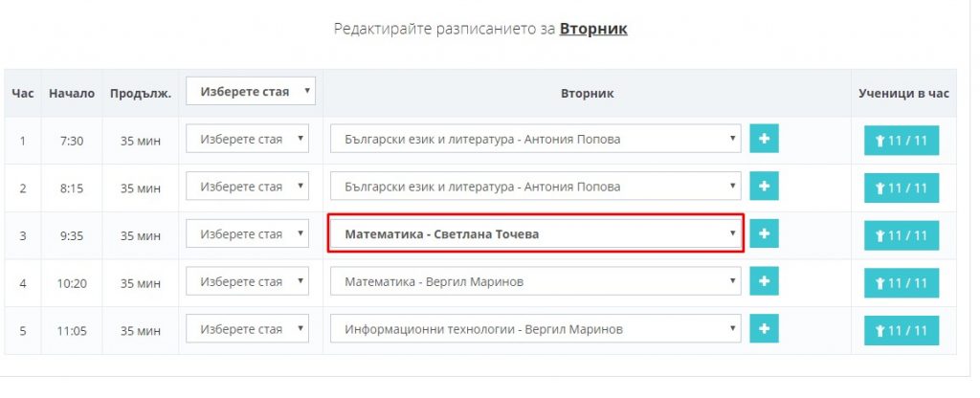Viewport: 980px width, 398px height.
Task: Select room dropdown in the 10:20 row
Action: coord(248,281)
